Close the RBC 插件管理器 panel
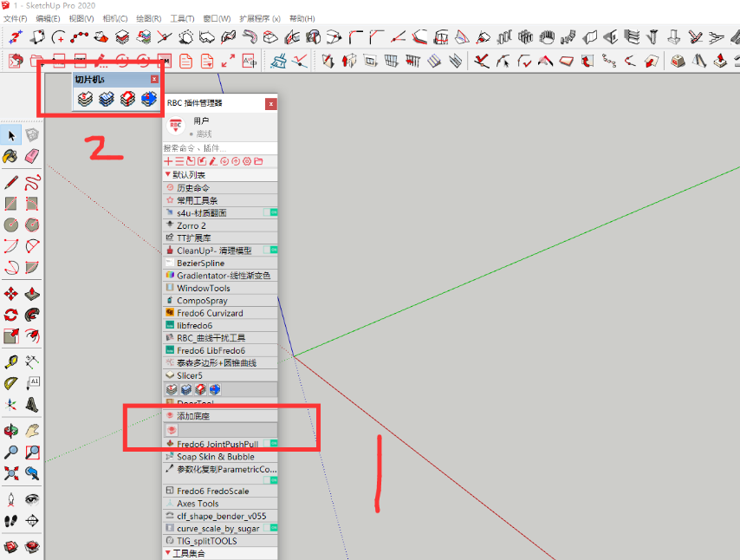 tap(271, 104)
